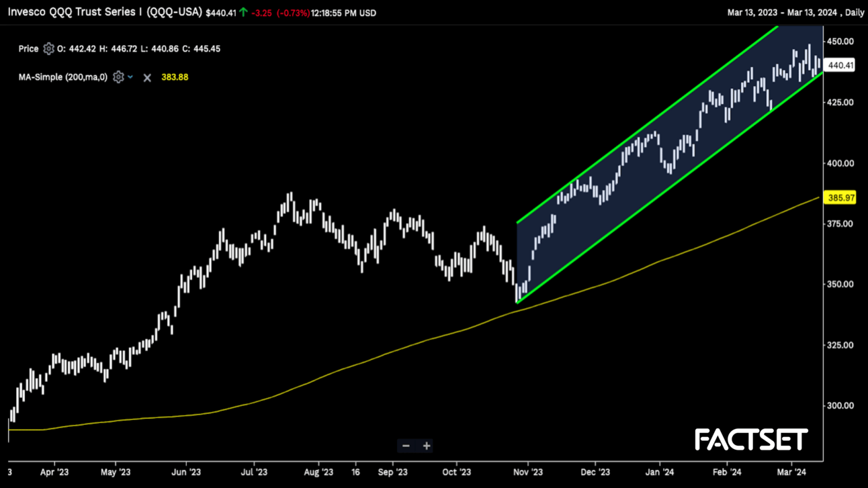This screenshot has width=868, height=488.
Task: Click the 385.97 moving average label
Action: 840,198
